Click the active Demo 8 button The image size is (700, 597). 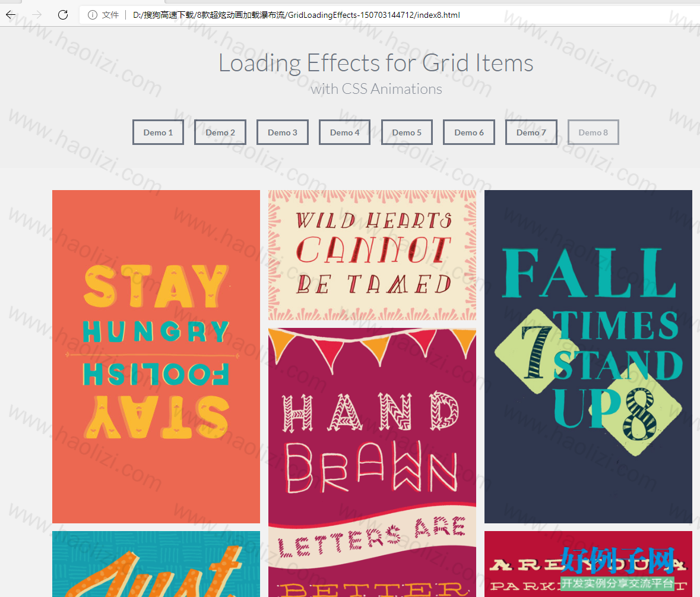click(593, 132)
